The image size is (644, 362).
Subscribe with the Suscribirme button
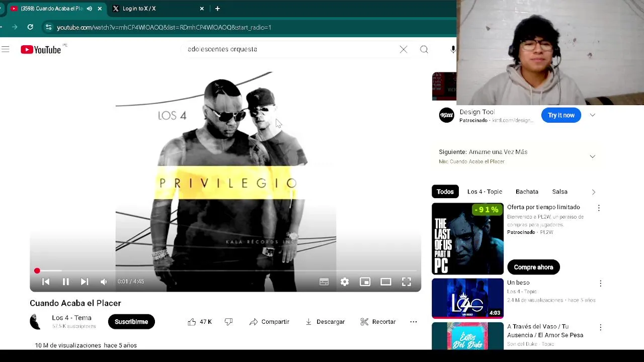point(131,322)
